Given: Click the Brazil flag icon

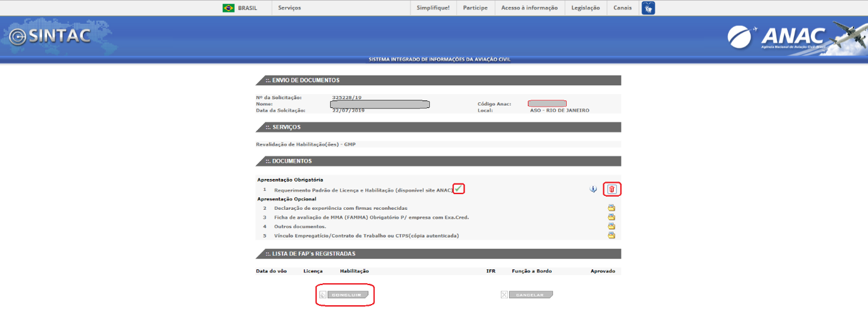Looking at the screenshot, I should coord(228,8).
